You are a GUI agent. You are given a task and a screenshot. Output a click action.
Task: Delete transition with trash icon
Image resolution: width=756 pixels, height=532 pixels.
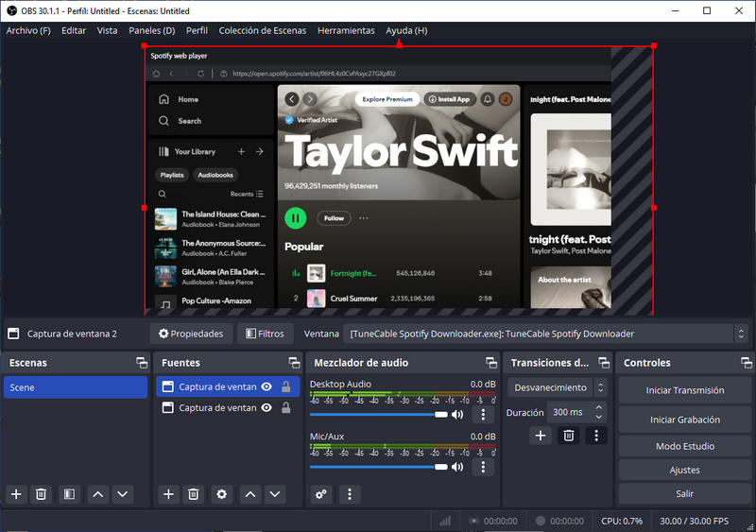click(x=569, y=436)
